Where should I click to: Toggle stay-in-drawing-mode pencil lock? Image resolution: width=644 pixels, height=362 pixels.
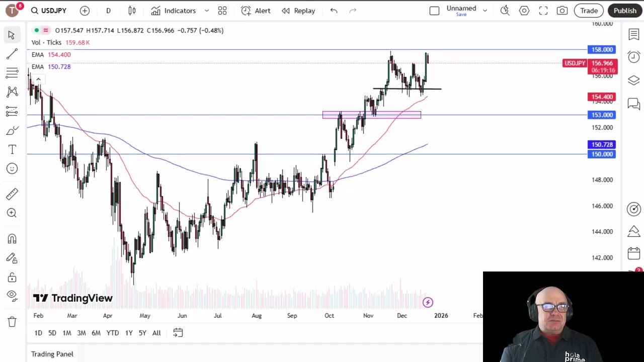click(x=12, y=258)
